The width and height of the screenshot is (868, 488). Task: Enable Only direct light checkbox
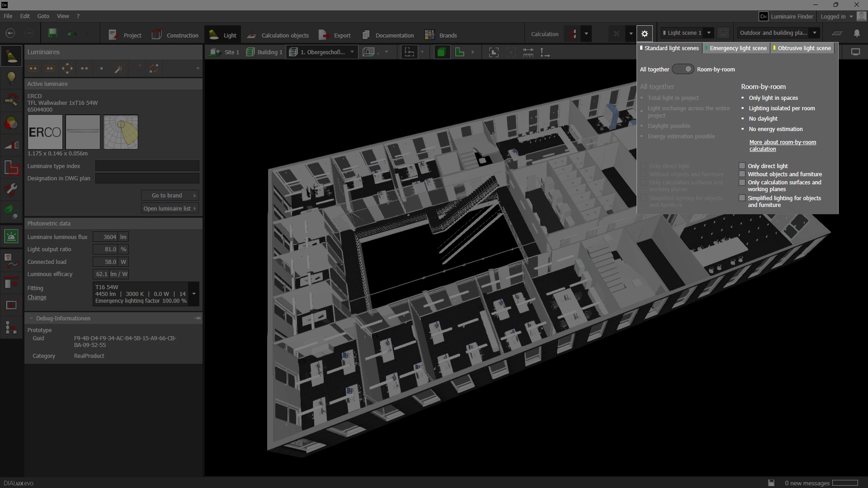pyautogui.click(x=742, y=166)
